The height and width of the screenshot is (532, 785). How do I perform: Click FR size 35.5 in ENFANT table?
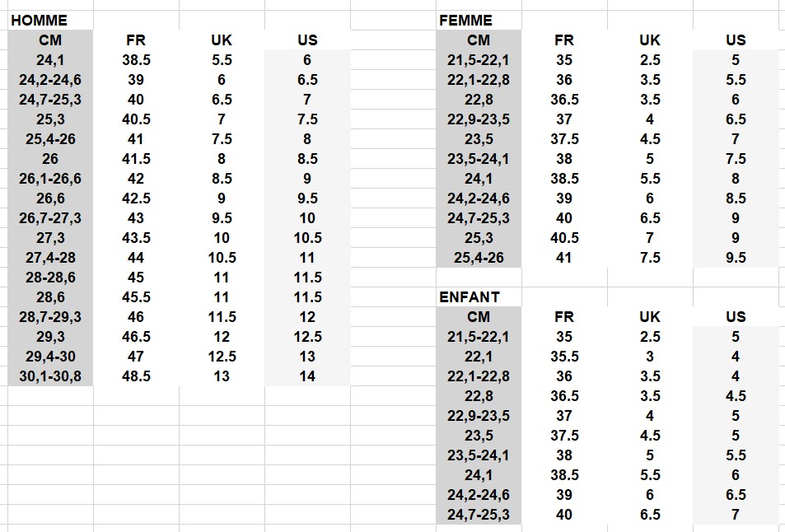pyautogui.click(x=564, y=357)
